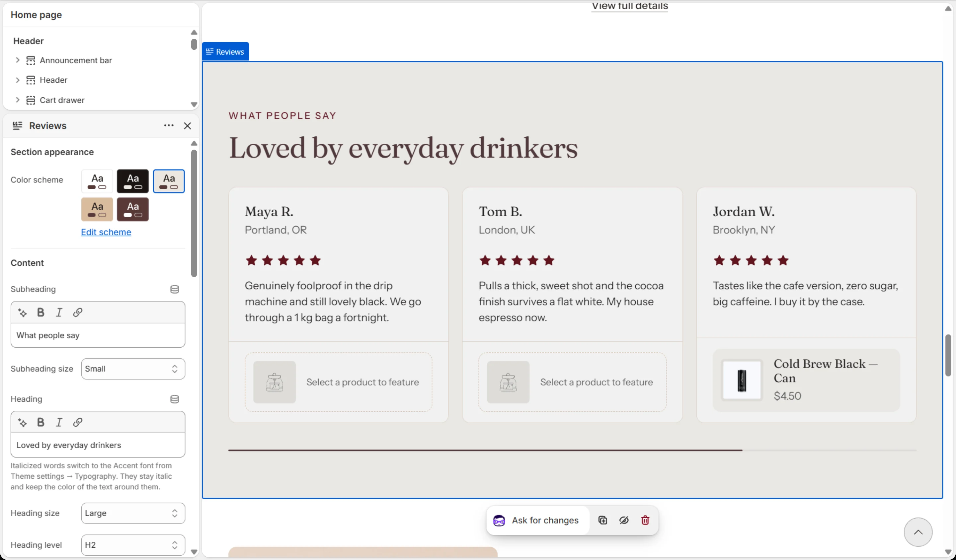Hide the Reviews section eye icon
This screenshot has height=560, width=956.
[x=624, y=521]
